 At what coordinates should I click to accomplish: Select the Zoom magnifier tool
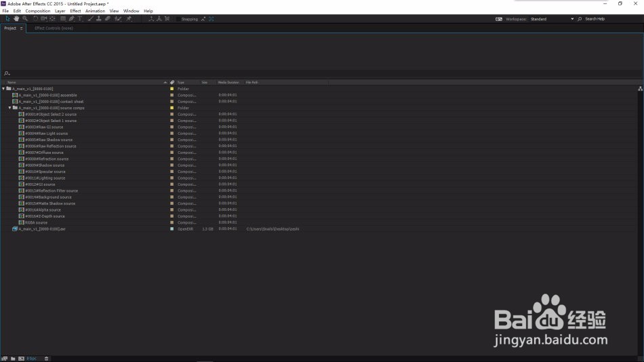click(x=25, y=19)
